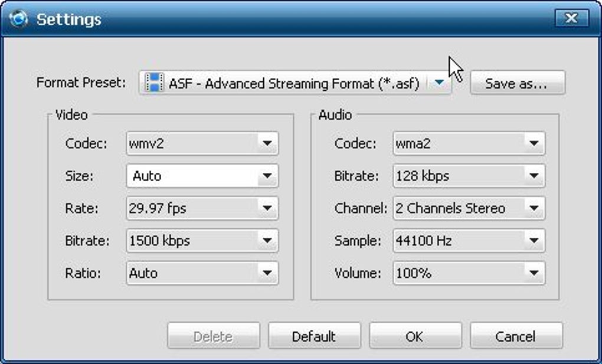602x364 pixels.
Task: Open the Format Preset dropdown arrow
Action: click(x=440, y=83)
